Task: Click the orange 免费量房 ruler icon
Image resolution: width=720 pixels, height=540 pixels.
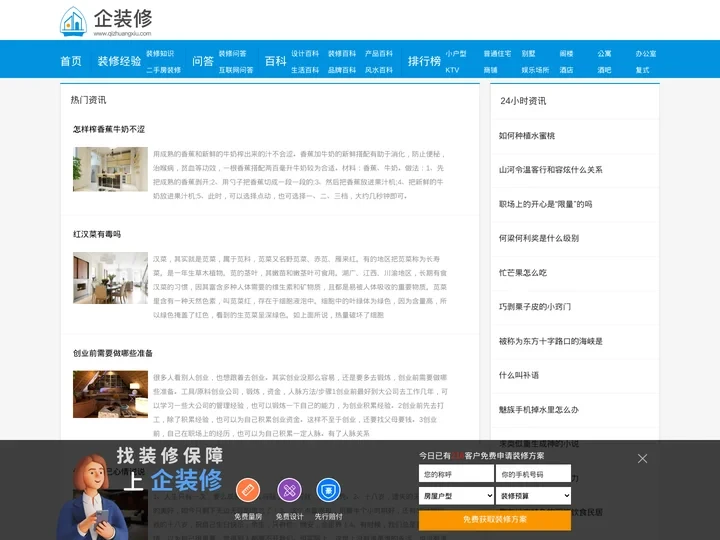Action: (x=248, y=490)
